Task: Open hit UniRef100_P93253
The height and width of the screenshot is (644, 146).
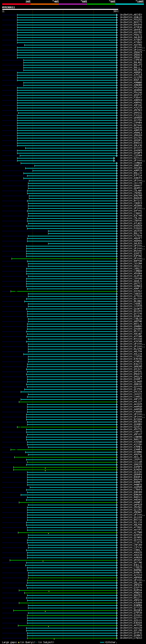Action: tap(131, 20)
